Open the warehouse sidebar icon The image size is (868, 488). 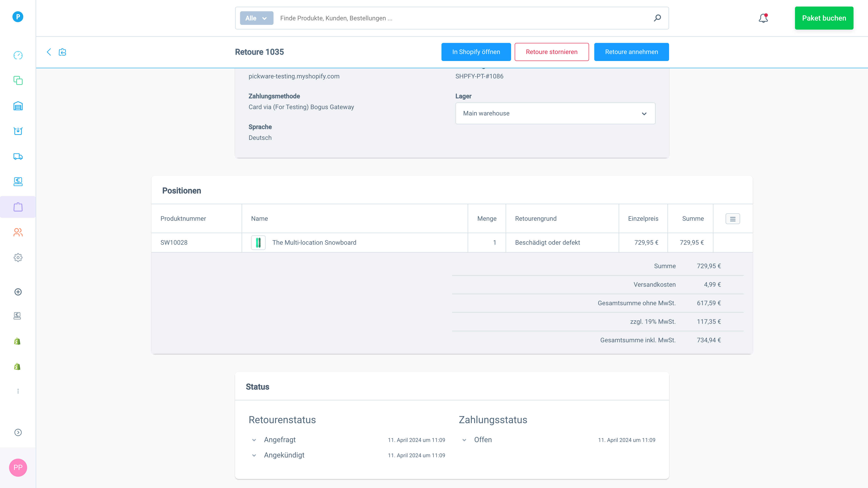click(18, 106)
